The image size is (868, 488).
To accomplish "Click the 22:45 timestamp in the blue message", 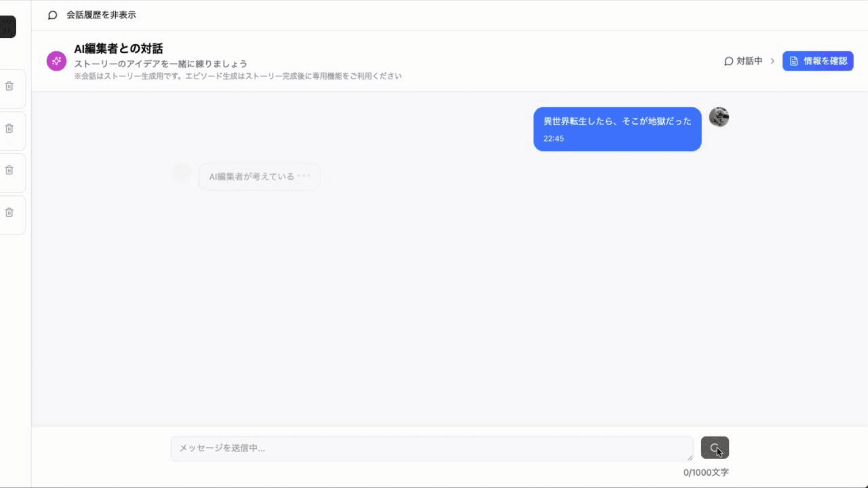I will tap(553, 138).
